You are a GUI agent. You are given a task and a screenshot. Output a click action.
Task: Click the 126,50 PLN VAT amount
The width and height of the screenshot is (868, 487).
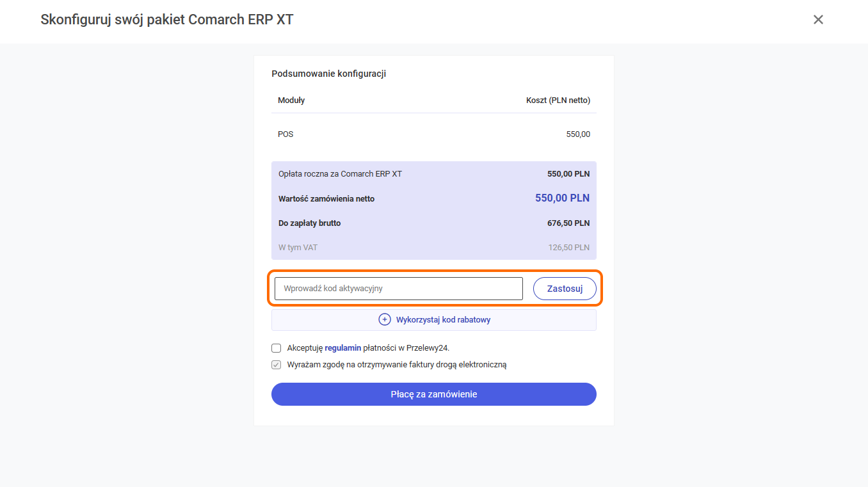click(x=568, y=248)
